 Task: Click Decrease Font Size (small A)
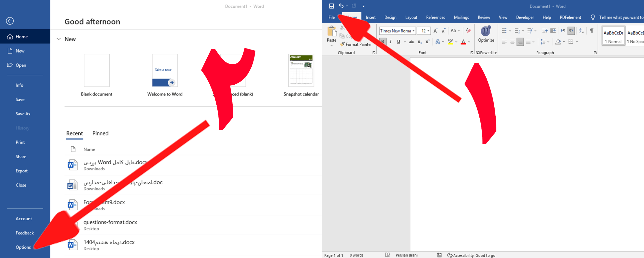coord(444,31)
